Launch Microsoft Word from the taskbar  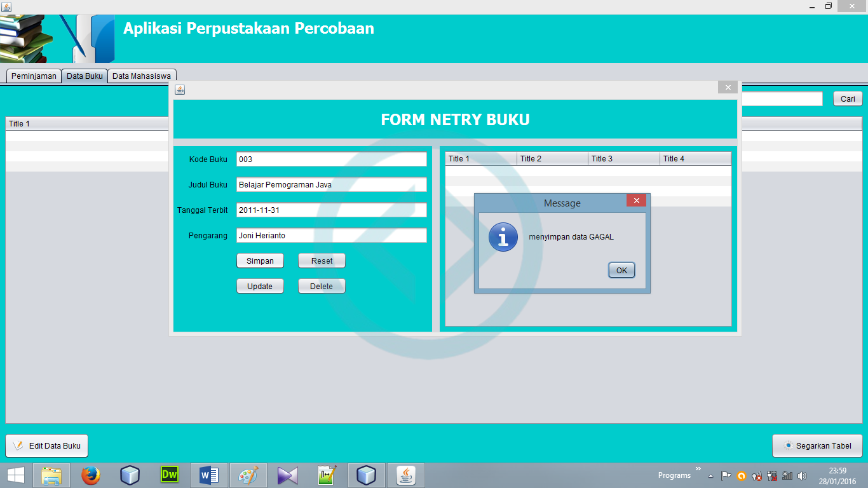pyautogui.click(x=209, y=475)
